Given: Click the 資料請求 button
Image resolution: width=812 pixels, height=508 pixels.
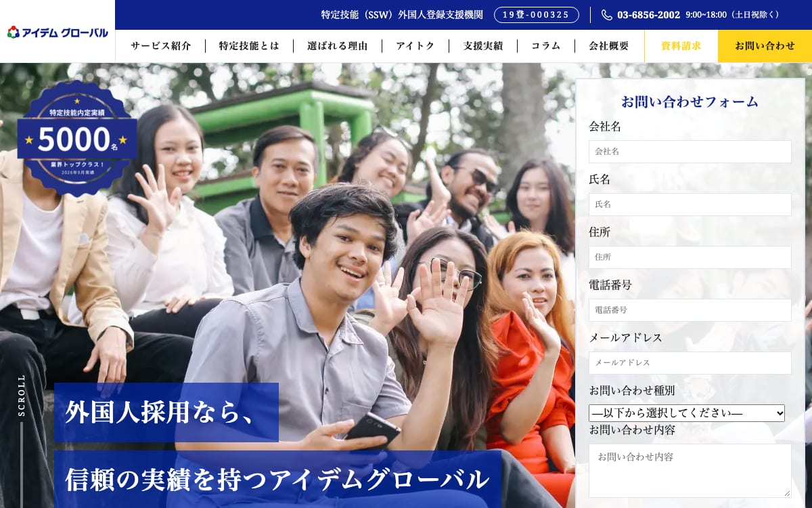Looking at the screenshot, I should 681,46.
